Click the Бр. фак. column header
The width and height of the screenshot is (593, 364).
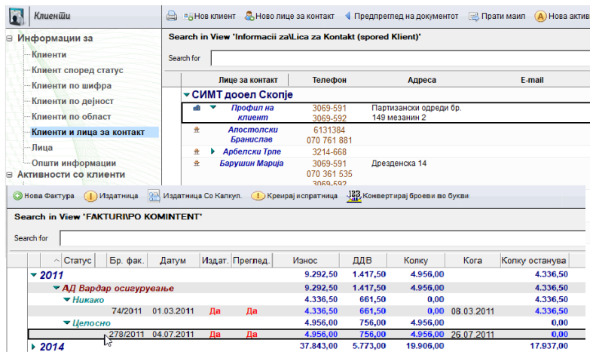127,260
